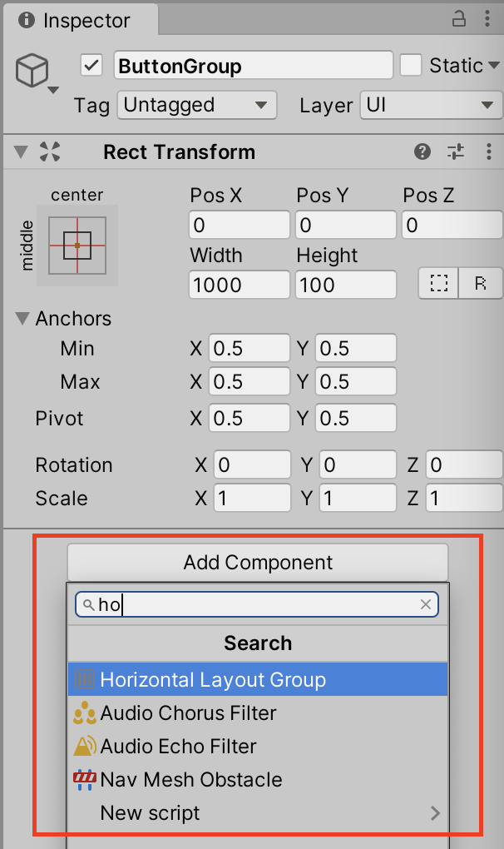Toggle blueprint mode button
This screenshot has height=849, width=504.
(438, 284)
